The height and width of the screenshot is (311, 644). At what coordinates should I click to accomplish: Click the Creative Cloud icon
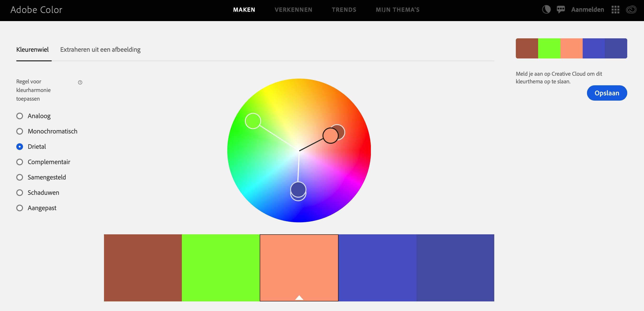pyautogui.click(x=631, y=10)
